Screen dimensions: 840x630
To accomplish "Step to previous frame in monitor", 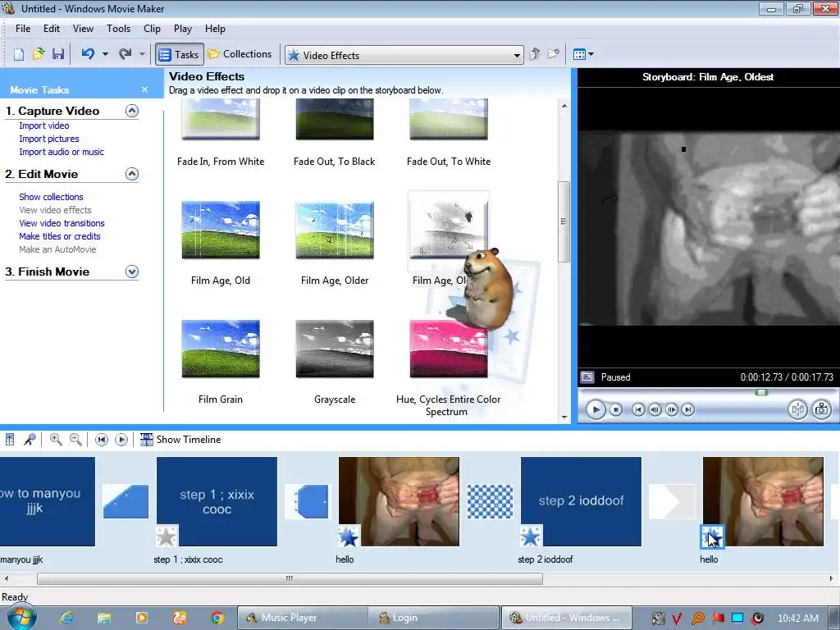I will [x=655, y=410].
